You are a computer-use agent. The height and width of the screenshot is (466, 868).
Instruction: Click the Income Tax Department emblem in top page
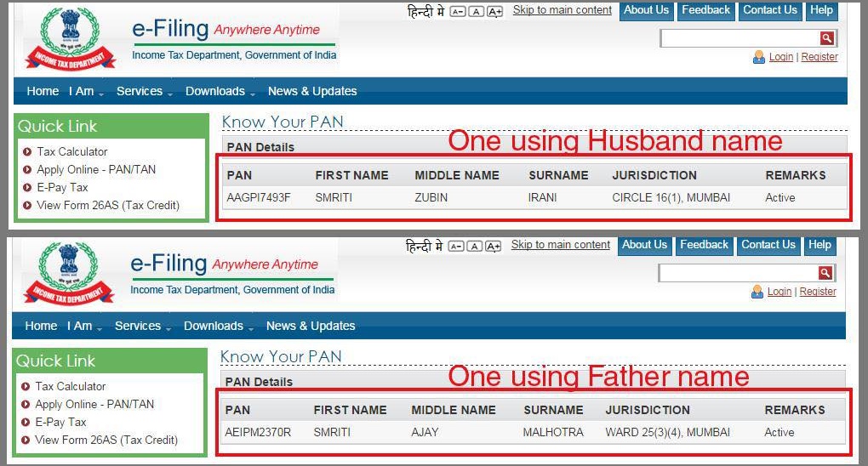(x=71, y=38)
